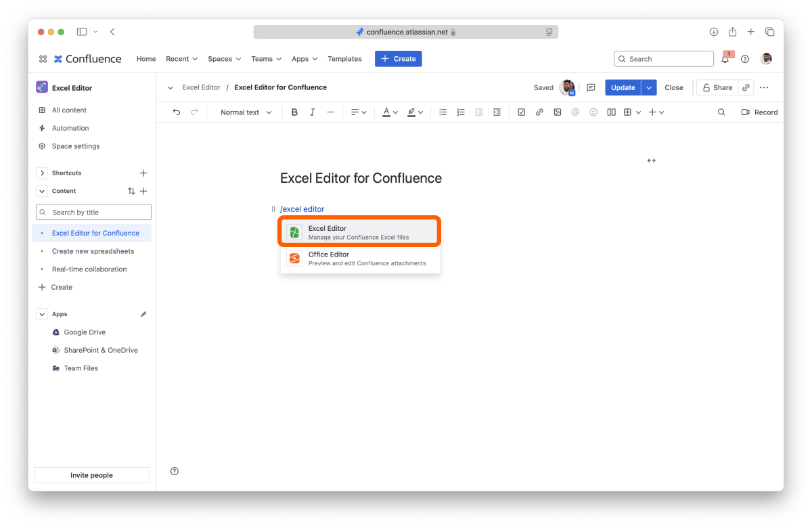Open the Apps menu in top navigation
This screenshot has height=528, width=812.
pos(304,59)
